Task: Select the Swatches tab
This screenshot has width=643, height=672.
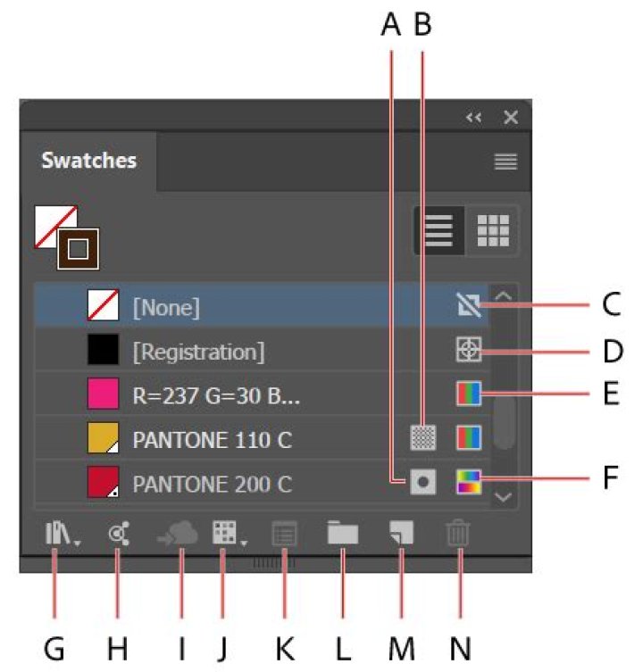Action: (89, 162)
